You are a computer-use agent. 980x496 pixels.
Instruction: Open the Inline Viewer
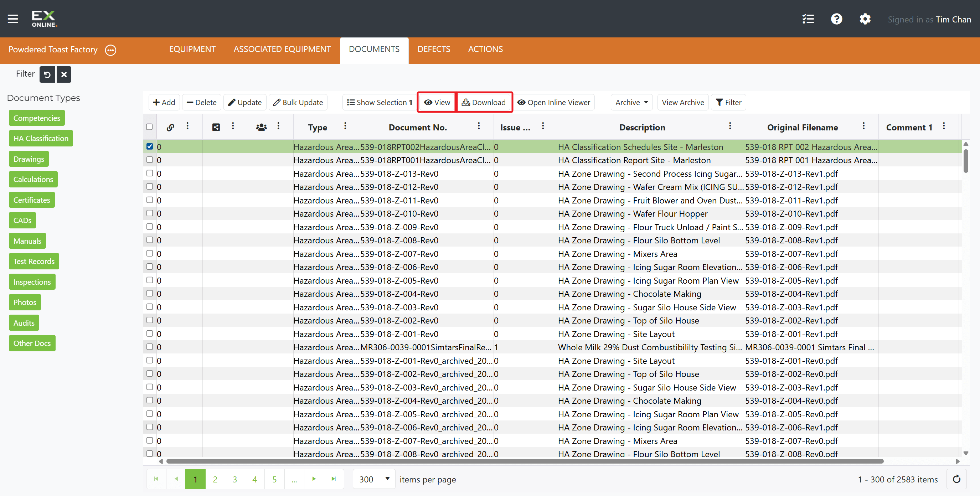click(x=553, y=102)
